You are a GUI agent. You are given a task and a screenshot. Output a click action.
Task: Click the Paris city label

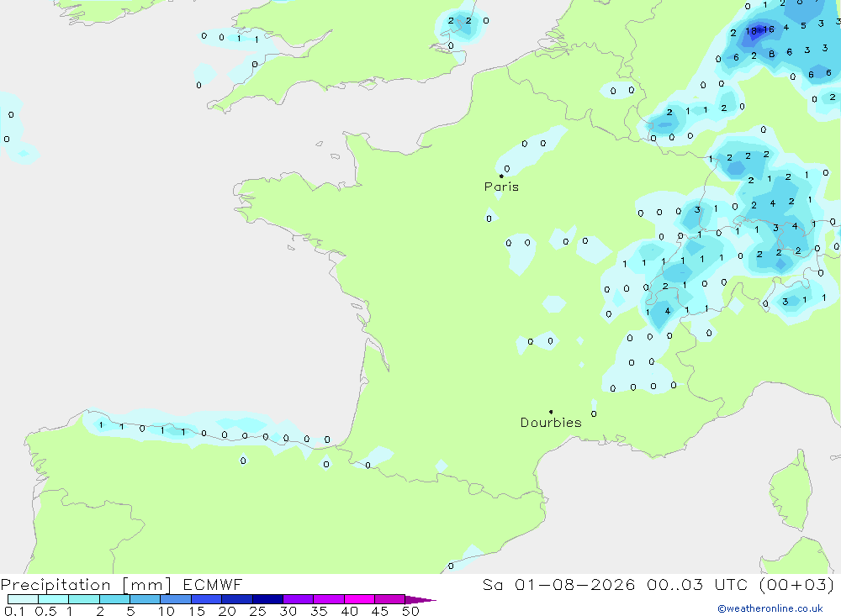[x=501, y=187]
